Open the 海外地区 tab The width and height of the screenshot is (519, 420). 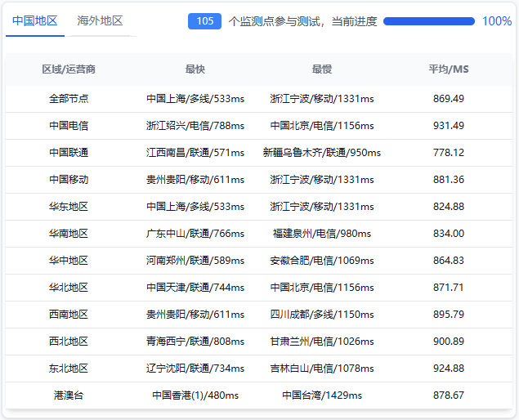click(100, 21)
